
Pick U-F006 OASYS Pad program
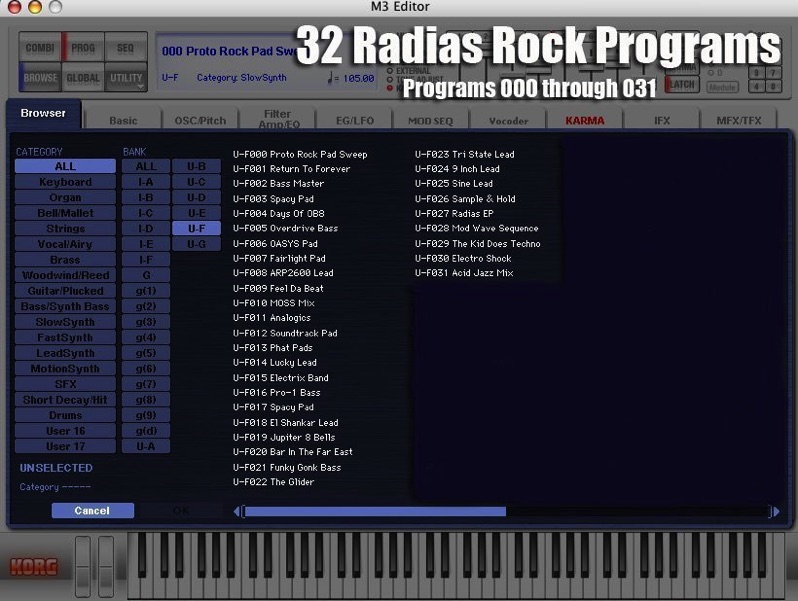coord(275,244)
